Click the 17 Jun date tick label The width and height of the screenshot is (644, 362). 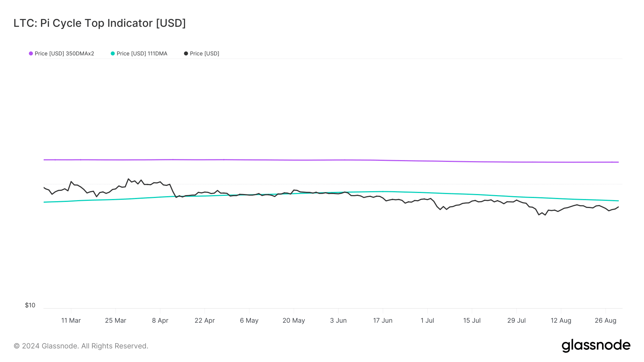[383, 321]
